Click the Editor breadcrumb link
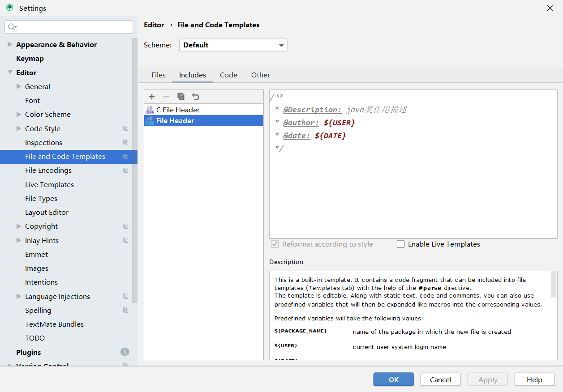Viewport: 563px width, 392px height. [x=154, y=25]
